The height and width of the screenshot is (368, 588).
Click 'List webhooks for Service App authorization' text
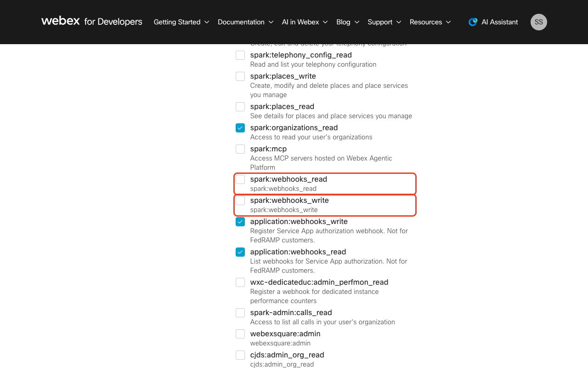point(329,266)
